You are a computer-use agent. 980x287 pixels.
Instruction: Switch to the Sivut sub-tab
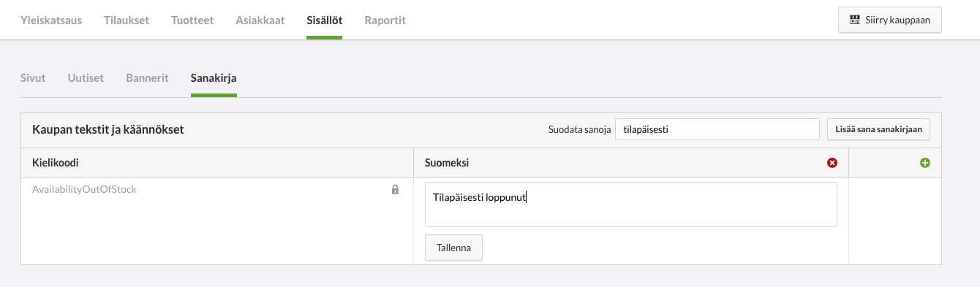coord(33,78)
